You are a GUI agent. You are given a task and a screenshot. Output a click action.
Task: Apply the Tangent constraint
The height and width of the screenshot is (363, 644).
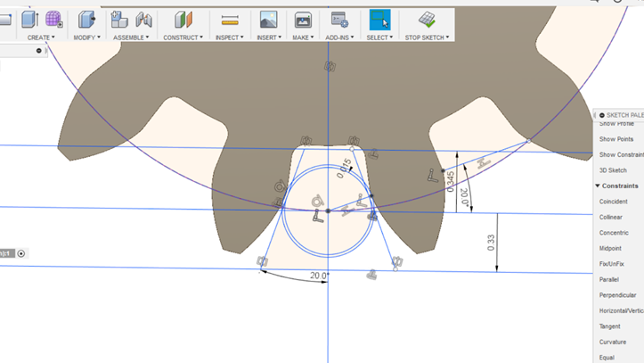click(x=610, y=326)
